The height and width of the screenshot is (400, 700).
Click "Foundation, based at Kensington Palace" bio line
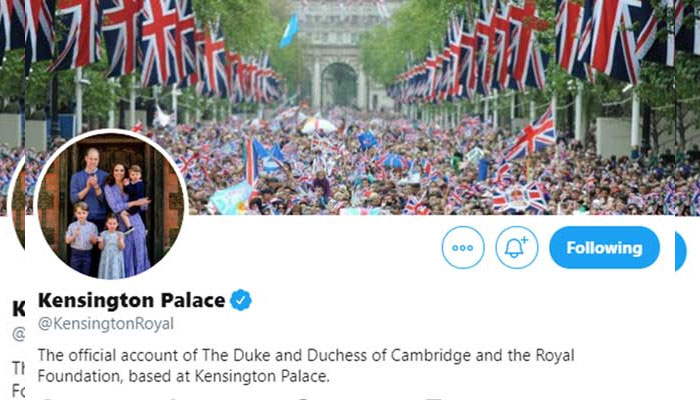(183, 377)
